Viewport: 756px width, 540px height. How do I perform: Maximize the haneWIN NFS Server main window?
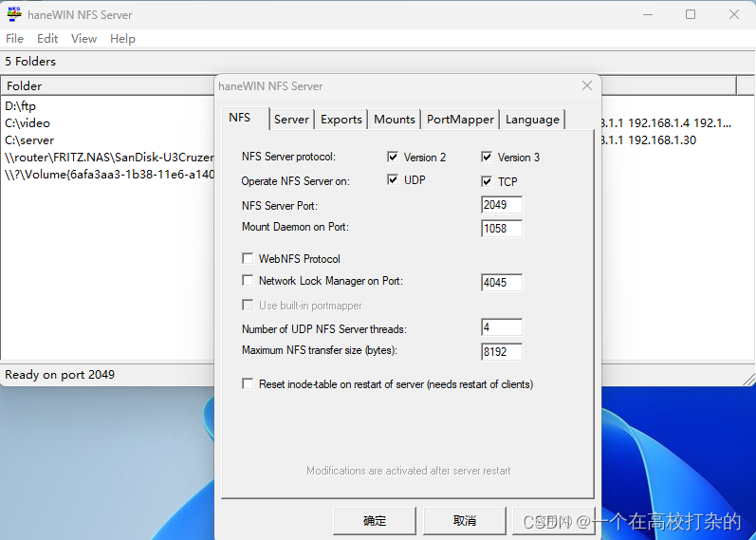(691, 14)
